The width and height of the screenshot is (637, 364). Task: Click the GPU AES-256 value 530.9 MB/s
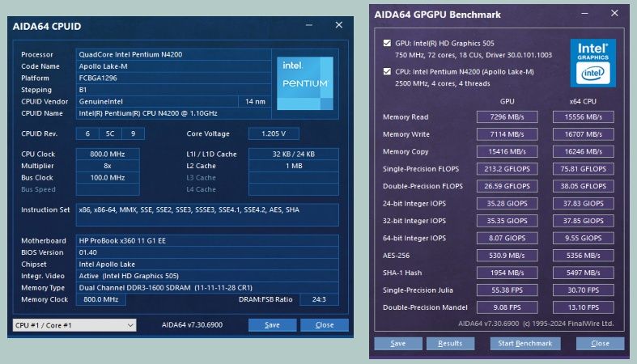point(507,256)
